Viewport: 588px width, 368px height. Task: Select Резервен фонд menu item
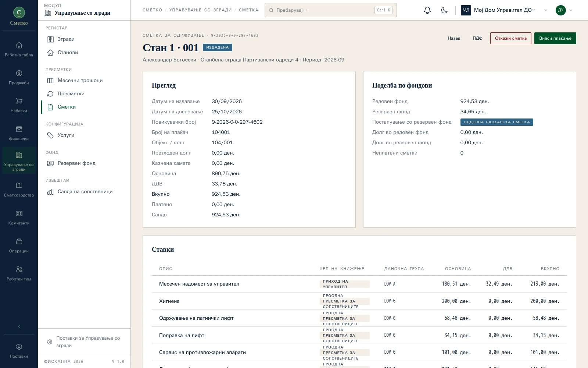[x=76, y=163]
